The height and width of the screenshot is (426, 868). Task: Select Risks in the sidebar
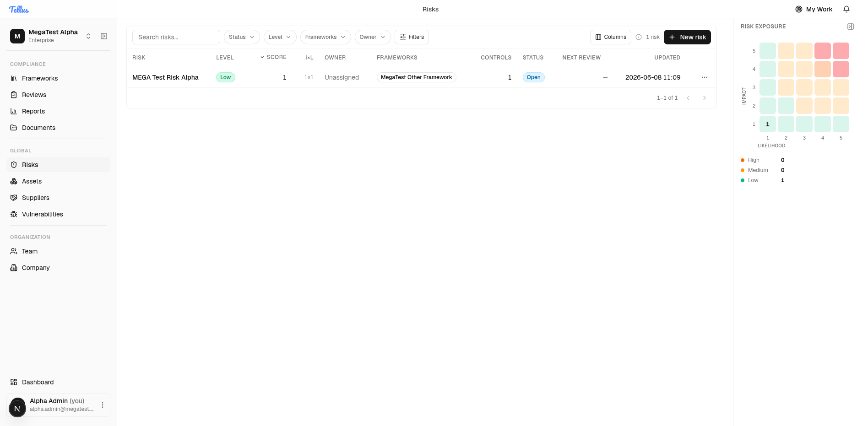(58, 165)
